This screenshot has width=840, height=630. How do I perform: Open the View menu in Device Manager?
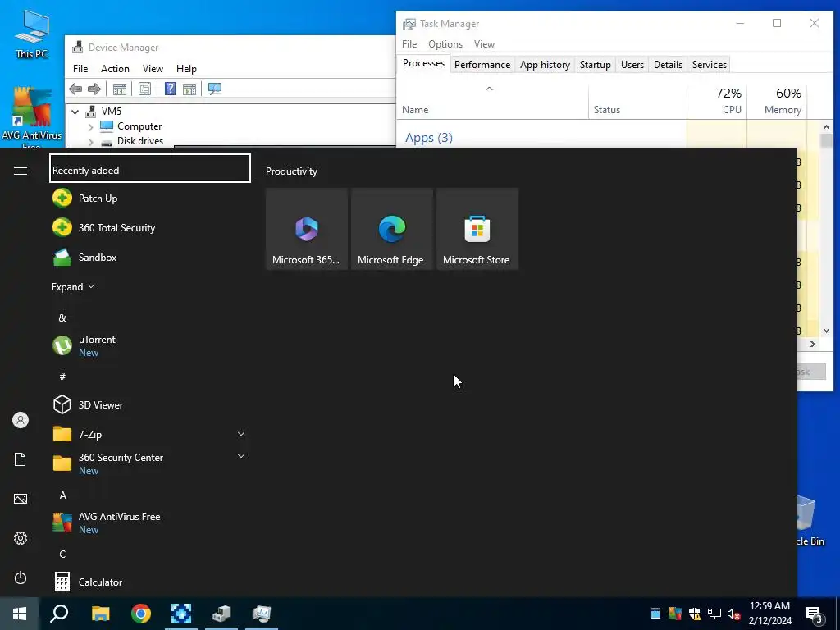(153, 69)
